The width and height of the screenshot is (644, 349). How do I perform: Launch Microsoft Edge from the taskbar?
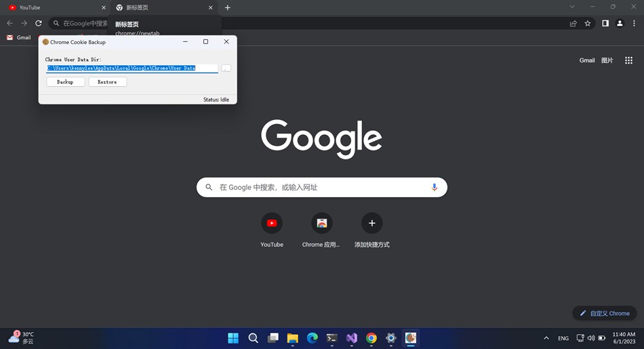click(312, 338)
